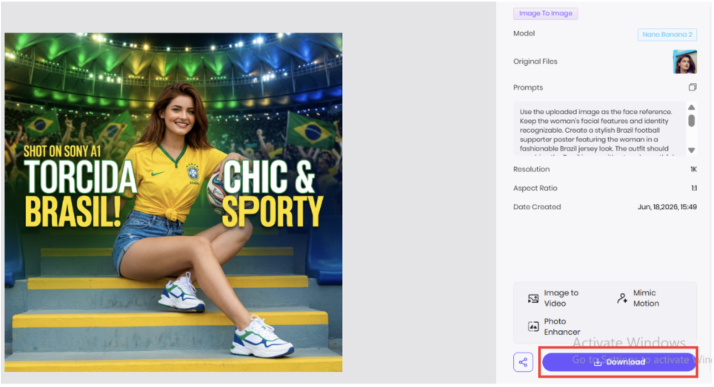Click the Image to Video icon
714x387 pixels.
(533, 299)
